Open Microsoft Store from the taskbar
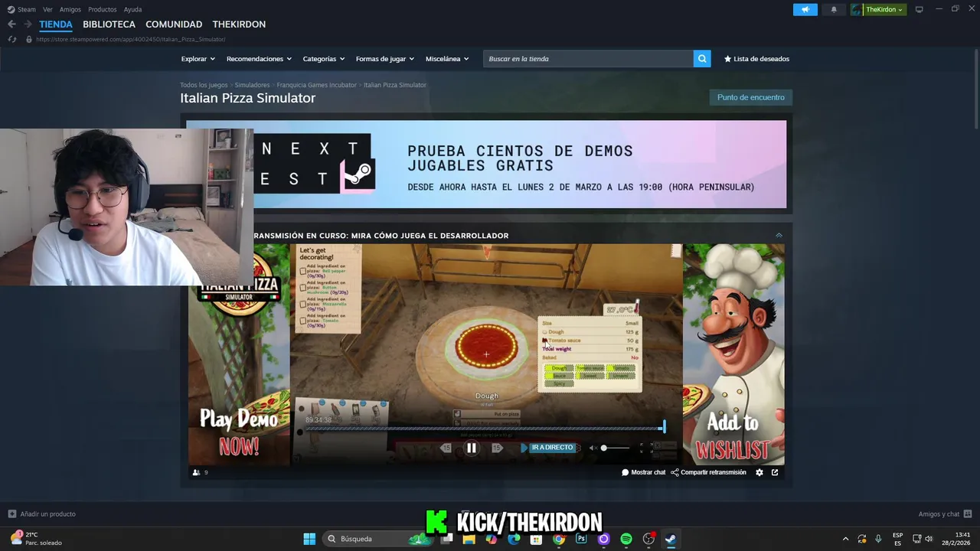Screen dimensions: 980x551 click(x=536, y=539)
